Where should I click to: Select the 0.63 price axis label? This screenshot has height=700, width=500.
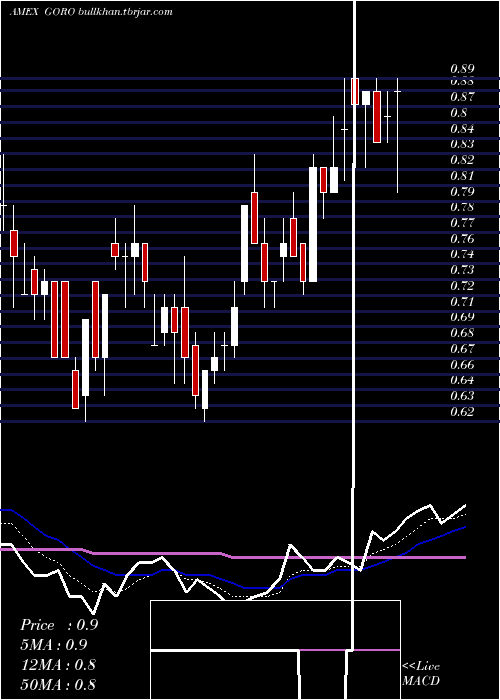pyautogui.click(x=462, y=396)
